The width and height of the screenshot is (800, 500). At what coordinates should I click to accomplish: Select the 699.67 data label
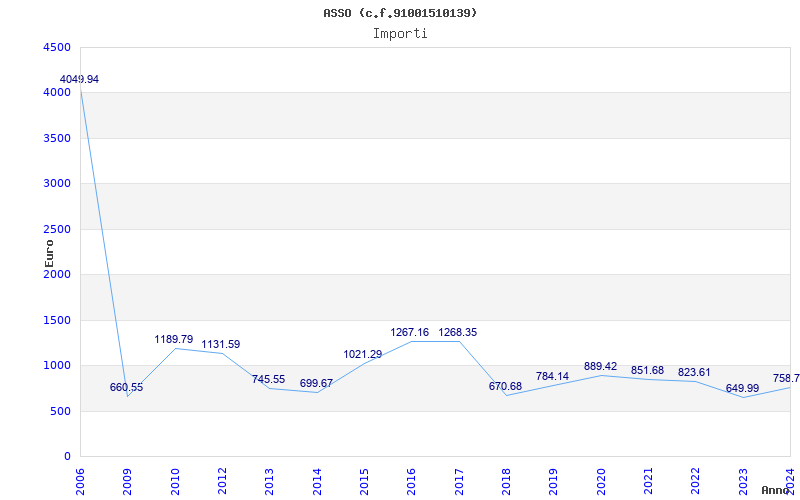point(316,384)
